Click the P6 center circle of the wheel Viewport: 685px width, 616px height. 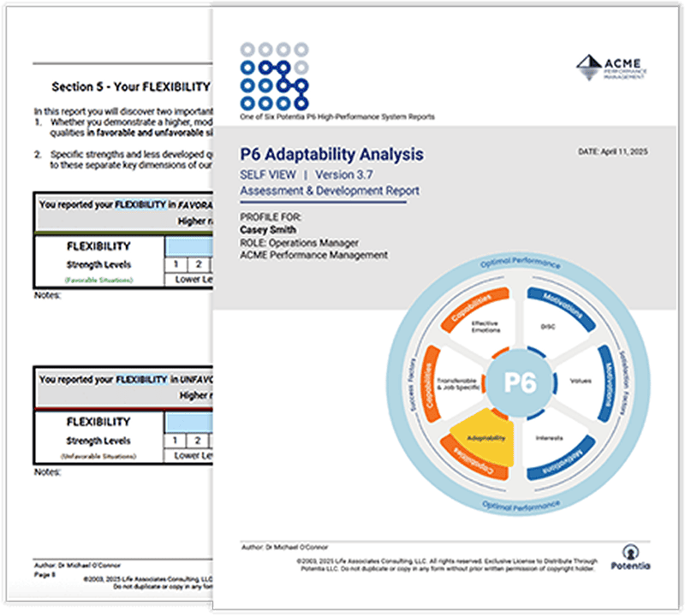coord(520,382)
